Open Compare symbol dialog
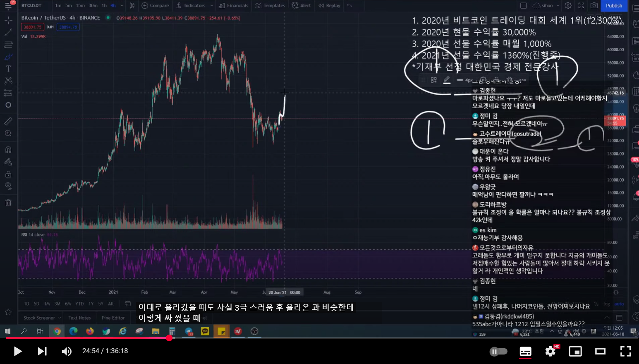The image size is (639, 364). click(156, 5)
